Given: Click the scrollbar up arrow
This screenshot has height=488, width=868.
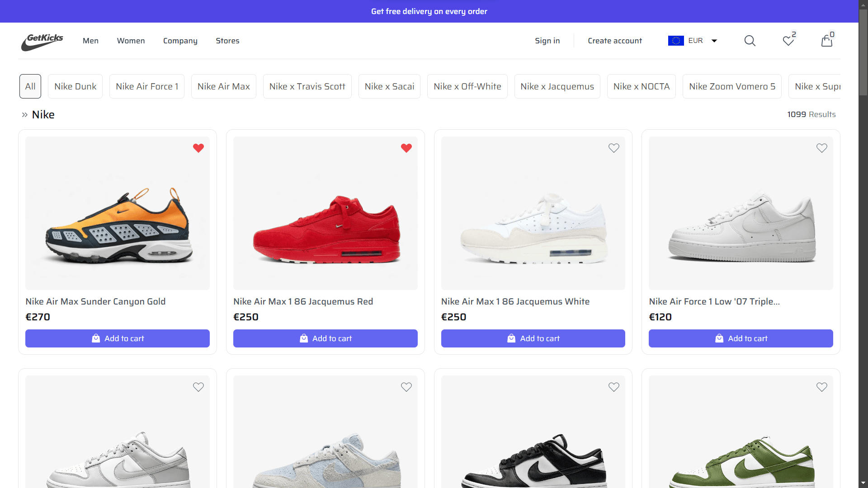Looking at the screenshot, I should click(863, 4).
